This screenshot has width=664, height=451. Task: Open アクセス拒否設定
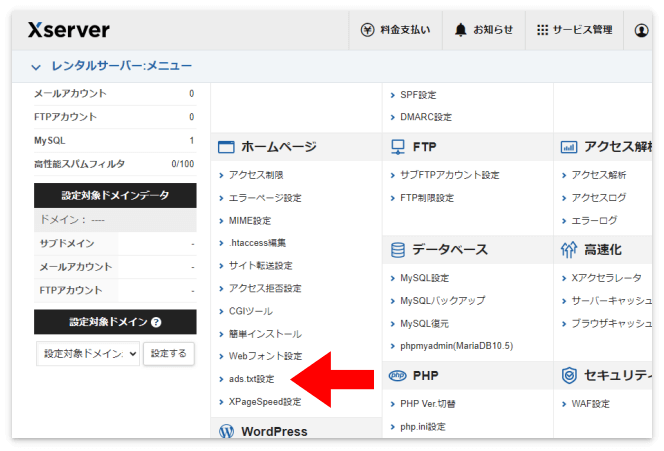click(265, 288)
